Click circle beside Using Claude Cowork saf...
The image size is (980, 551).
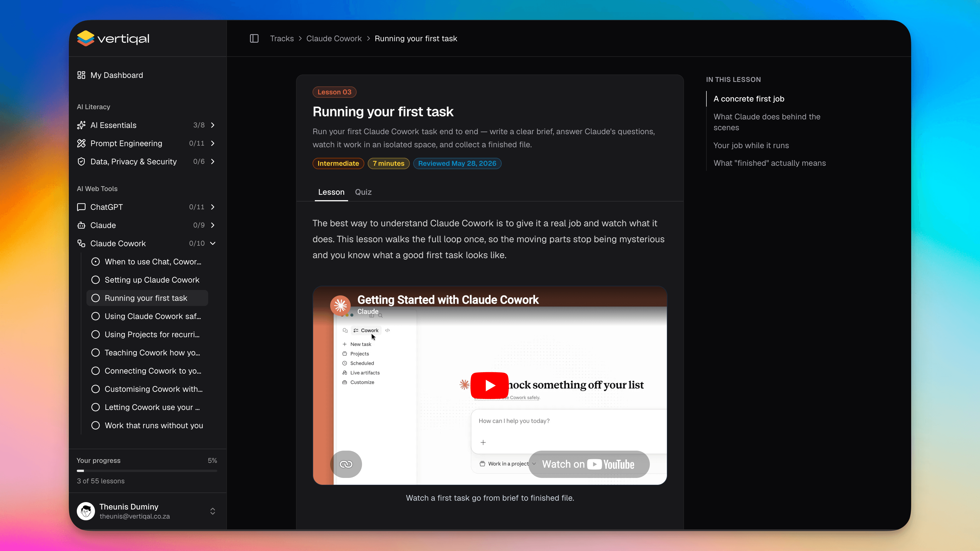(96, 316)
